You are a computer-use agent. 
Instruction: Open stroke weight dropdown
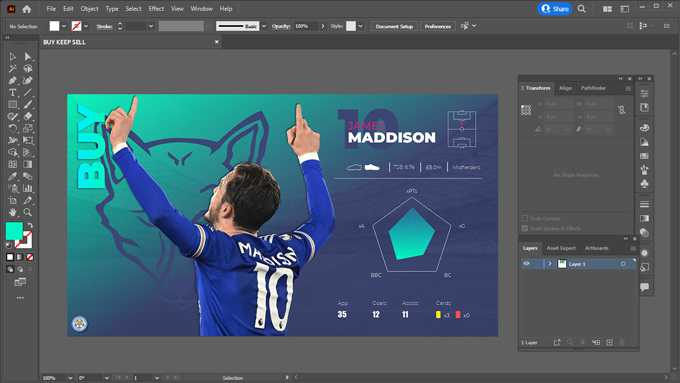pyautogui.click(x=150, y=26)
